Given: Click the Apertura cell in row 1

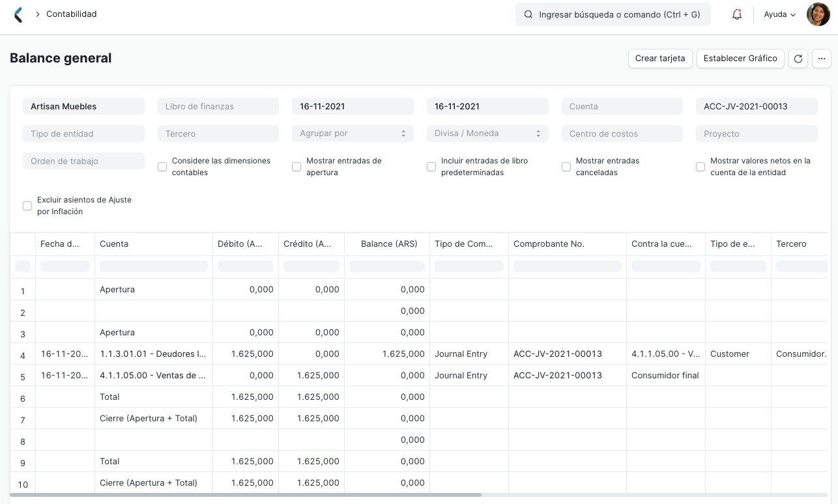Looking at the screenshot, I should pyautogui.click(x=154, y=289).
